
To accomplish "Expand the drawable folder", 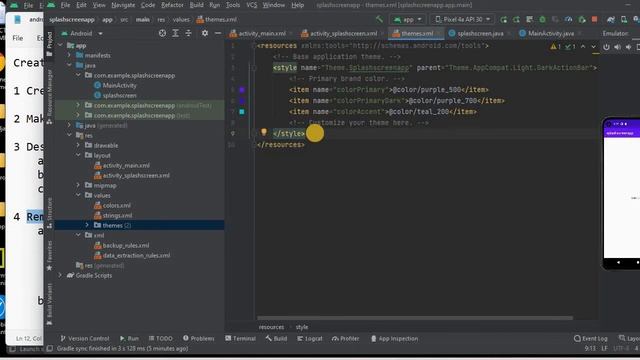I will pyautogui.click(x=78, y=145).
